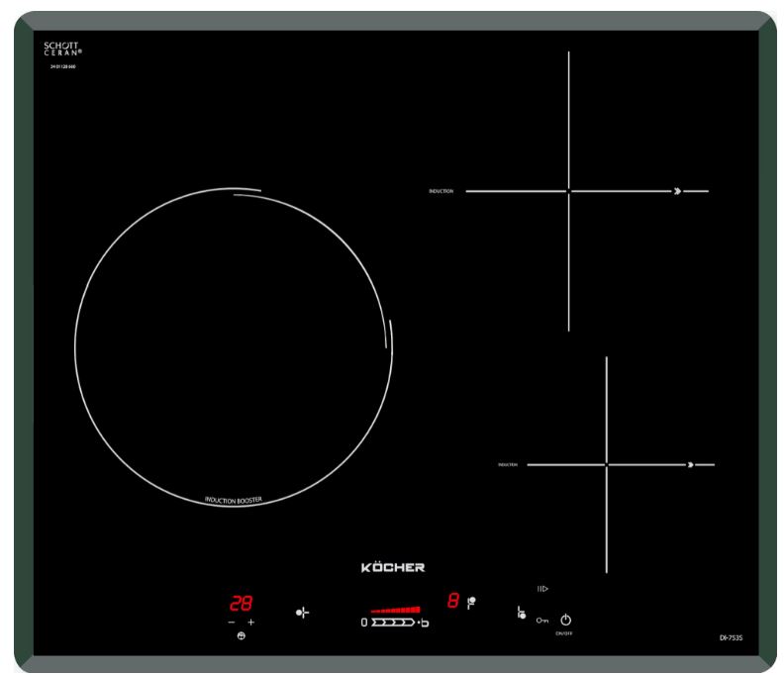
Task: Select the left zone selector icon
Action: pos(302,613)
